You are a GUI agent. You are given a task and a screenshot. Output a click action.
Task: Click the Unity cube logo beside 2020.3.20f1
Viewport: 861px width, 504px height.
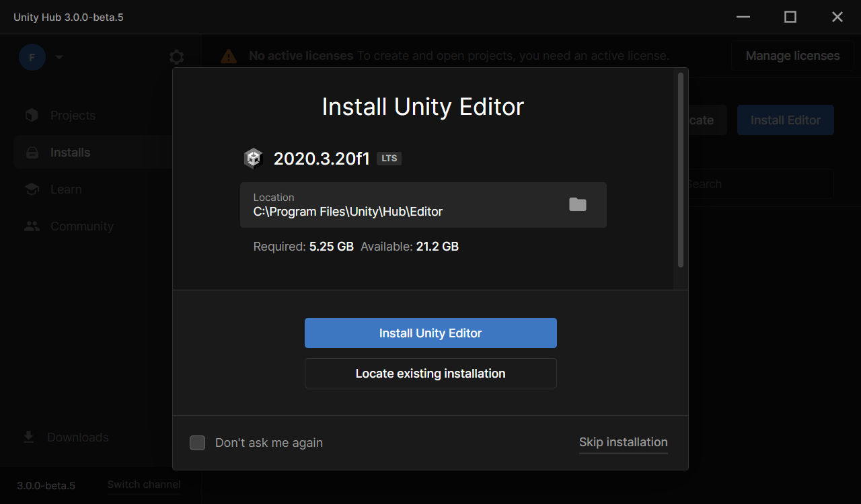click(253, 159)
